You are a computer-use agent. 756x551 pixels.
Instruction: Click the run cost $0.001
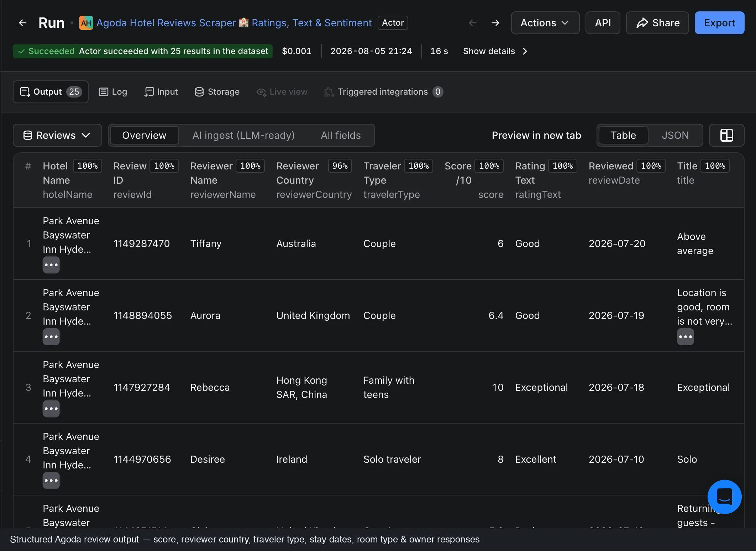point(296,51)
